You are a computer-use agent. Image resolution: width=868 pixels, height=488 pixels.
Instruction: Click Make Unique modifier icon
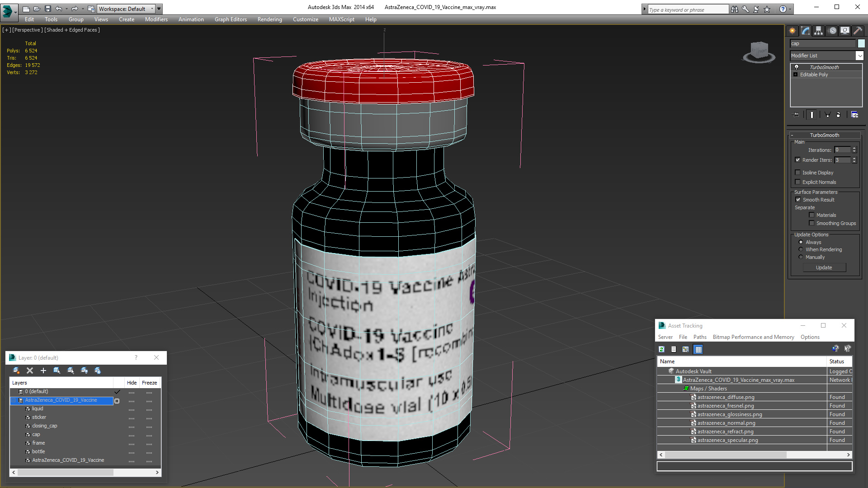tap(827, 115)
